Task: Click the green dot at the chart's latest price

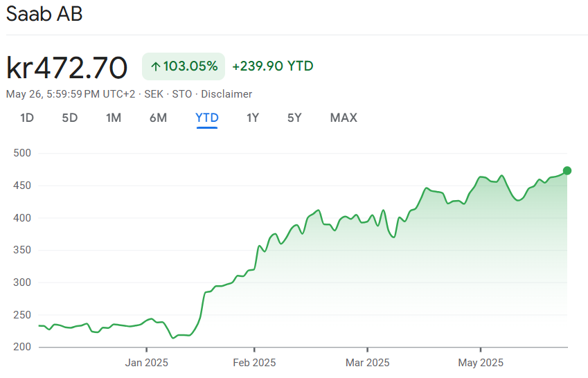Action: 567,170
